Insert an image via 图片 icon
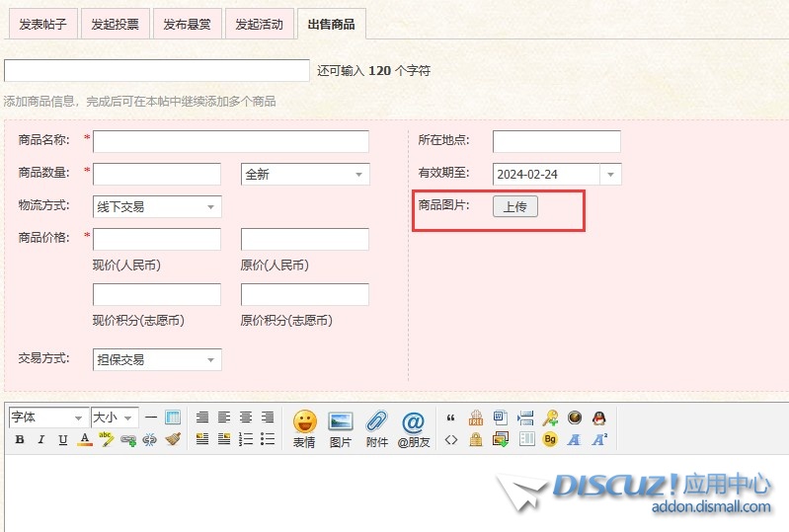789x532 pixels. click(341, 429)
